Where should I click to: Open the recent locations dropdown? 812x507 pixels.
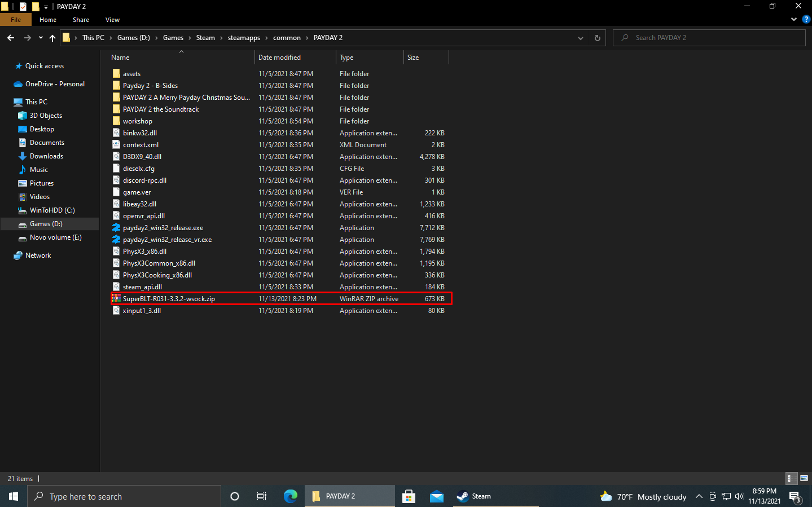[x=41, y=38]
